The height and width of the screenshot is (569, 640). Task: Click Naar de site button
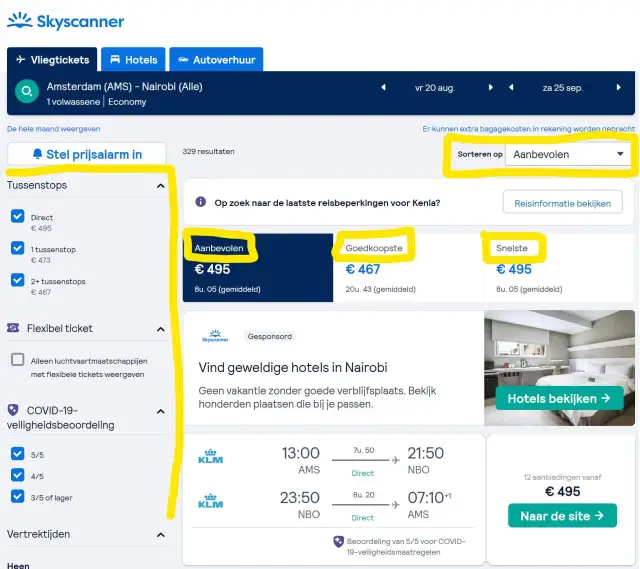point(562,516)
